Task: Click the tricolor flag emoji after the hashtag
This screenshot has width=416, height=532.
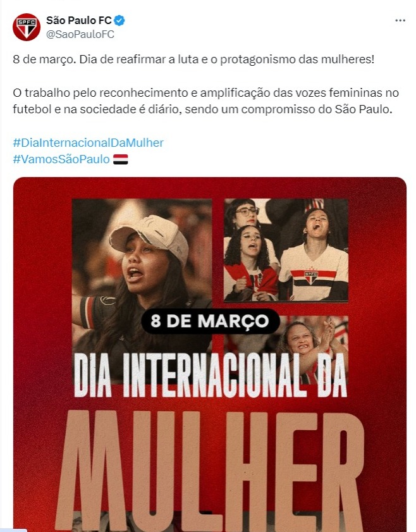Action: 120,159
